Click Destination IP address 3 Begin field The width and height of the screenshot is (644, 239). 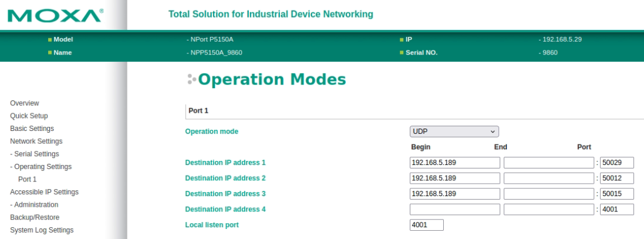pos(454,194)
